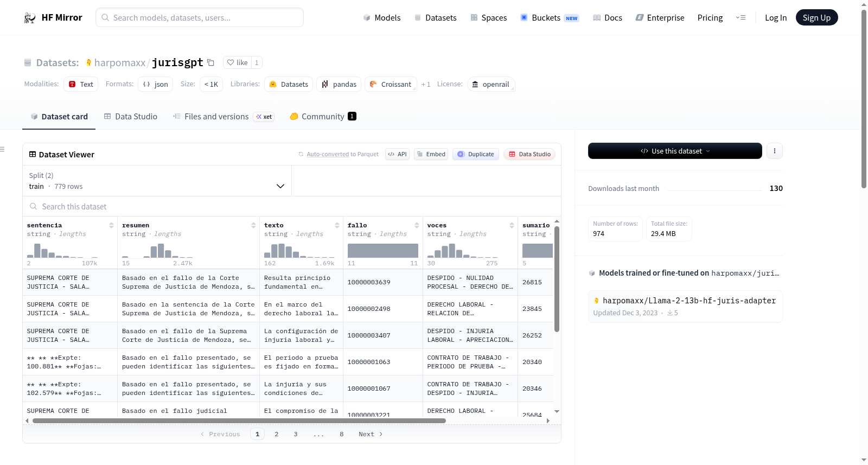
Task: Sort the sentencia column with its arrow icon
Action: [x=111, y=225]
